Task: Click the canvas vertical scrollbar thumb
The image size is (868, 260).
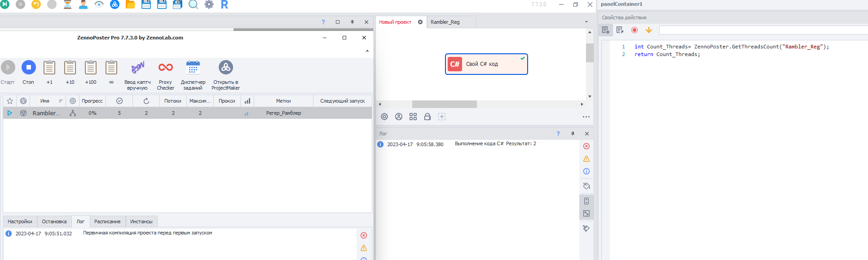Action: click(x=590, y=53)
